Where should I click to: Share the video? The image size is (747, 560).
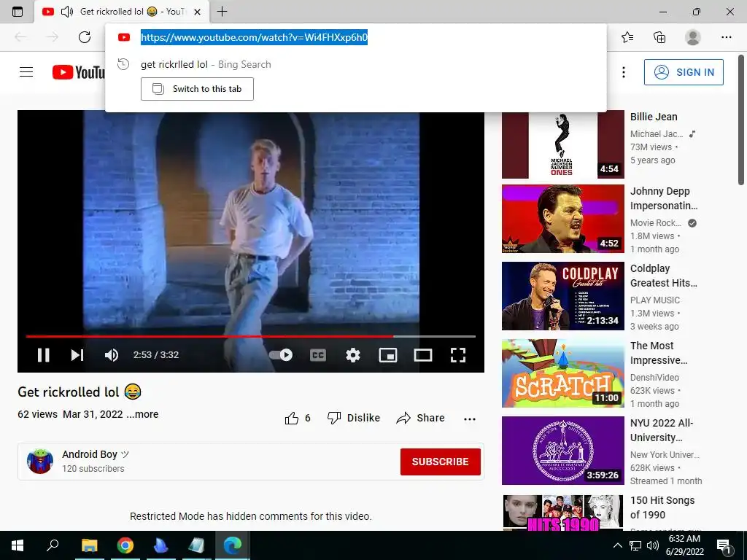(421, 418)
